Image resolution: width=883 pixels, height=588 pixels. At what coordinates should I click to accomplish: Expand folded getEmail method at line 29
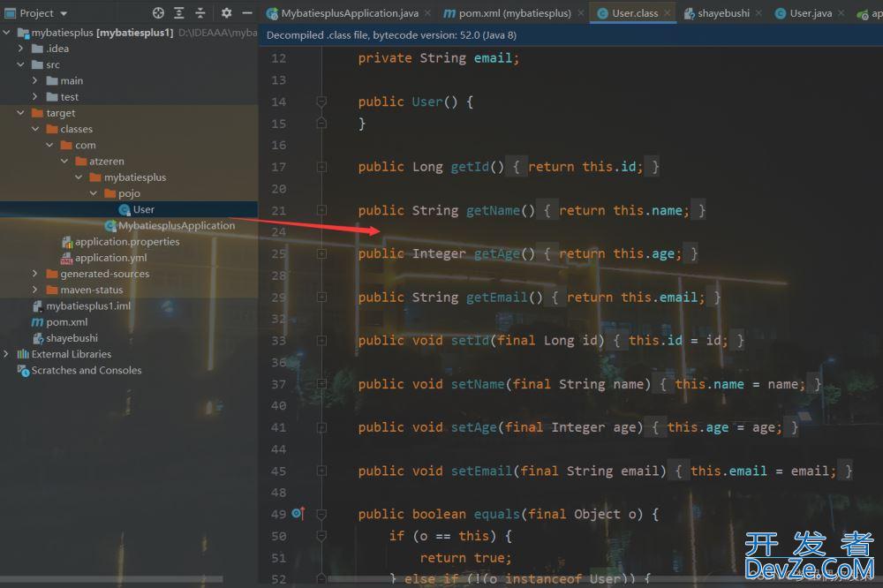click(321, 298)
